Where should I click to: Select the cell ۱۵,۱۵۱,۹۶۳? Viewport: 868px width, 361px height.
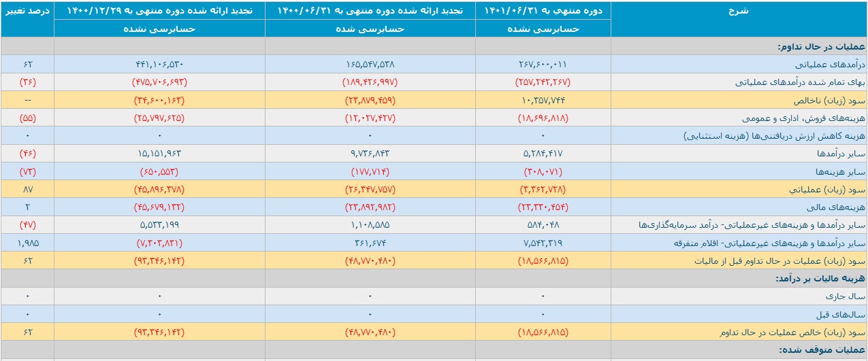tap(159, 154)
